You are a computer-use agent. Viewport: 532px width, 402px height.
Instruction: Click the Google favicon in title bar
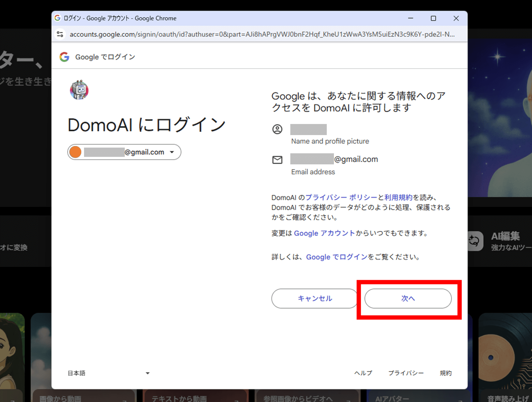58,18
